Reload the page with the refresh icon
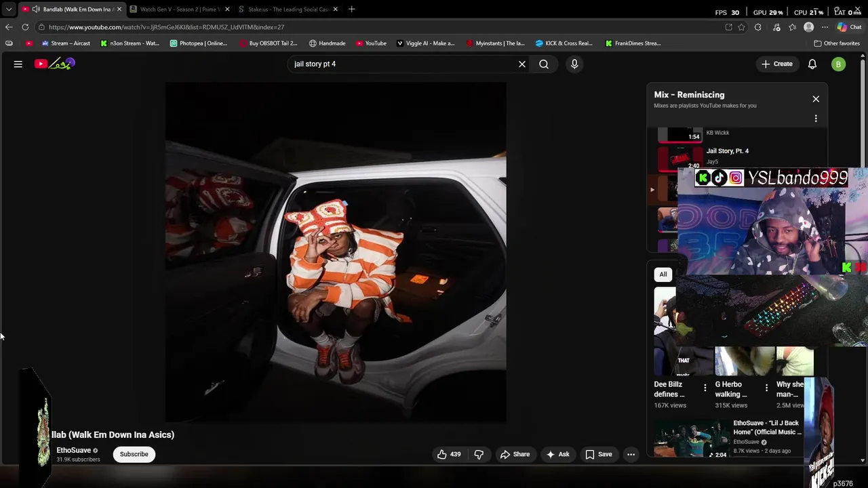The height and width of the screenshot is (488, 868). pyautogui.click(x=25, y=27)
